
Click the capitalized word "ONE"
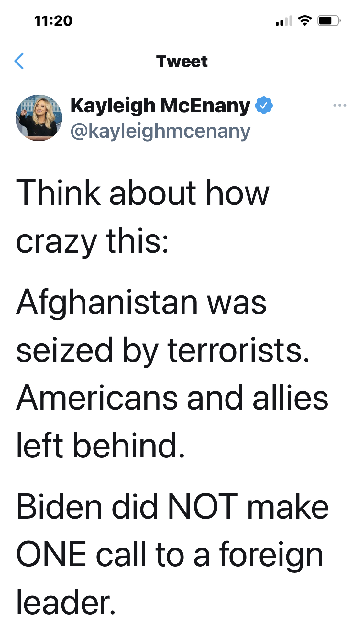(x=51, y=554)
